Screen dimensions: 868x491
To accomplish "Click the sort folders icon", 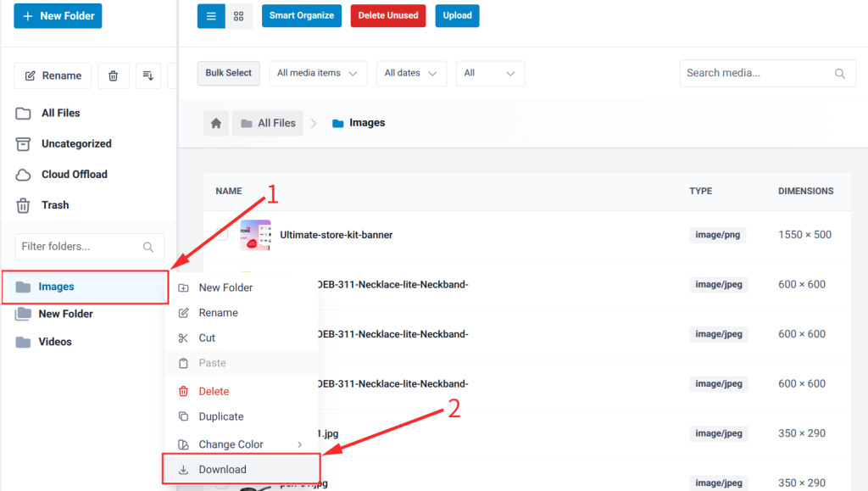I will tap(147, 75).
